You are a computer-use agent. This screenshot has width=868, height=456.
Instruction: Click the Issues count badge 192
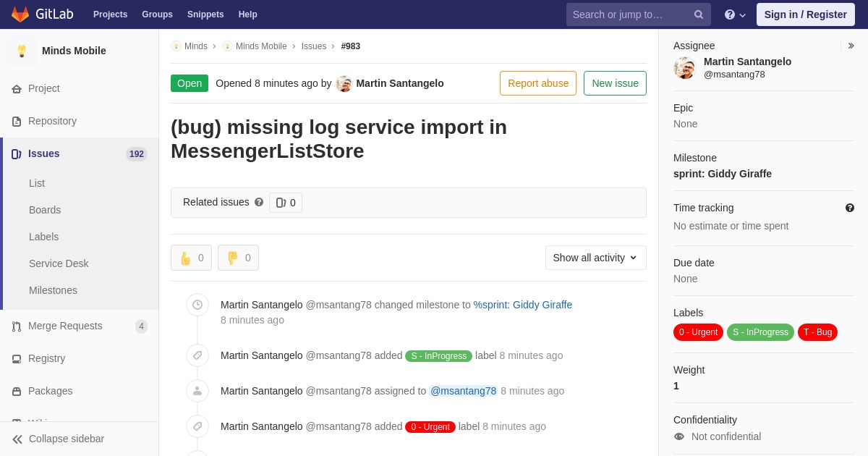coord(137,154)
